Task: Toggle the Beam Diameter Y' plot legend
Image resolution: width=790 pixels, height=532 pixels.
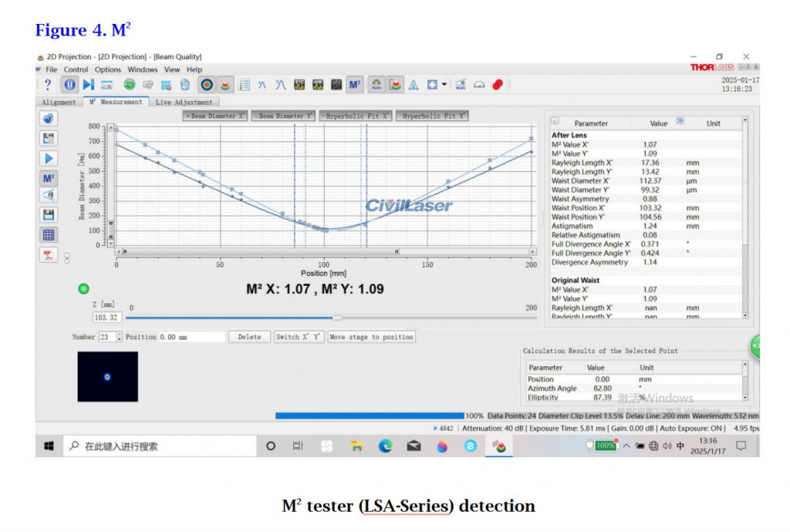Action: tap(282, 116)
